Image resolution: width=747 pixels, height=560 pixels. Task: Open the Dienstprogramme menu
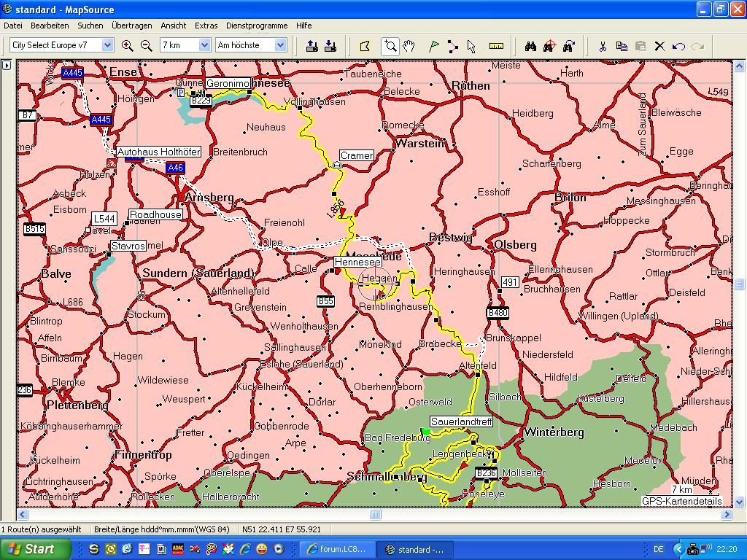click(x=256, y=26)
